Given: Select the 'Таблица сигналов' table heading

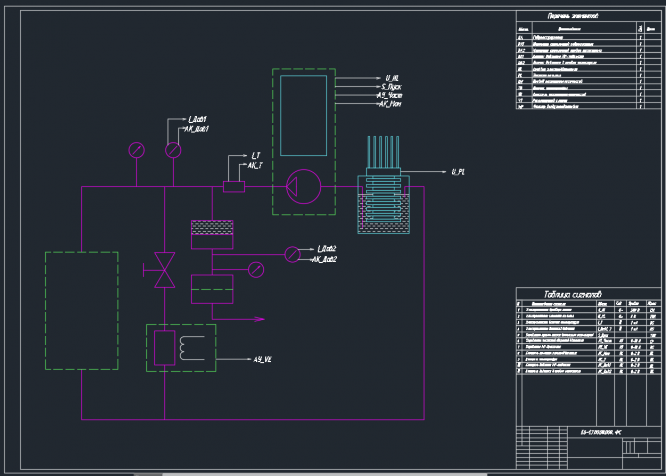Looking at the screenshot, I should click(x=573, y=295).
